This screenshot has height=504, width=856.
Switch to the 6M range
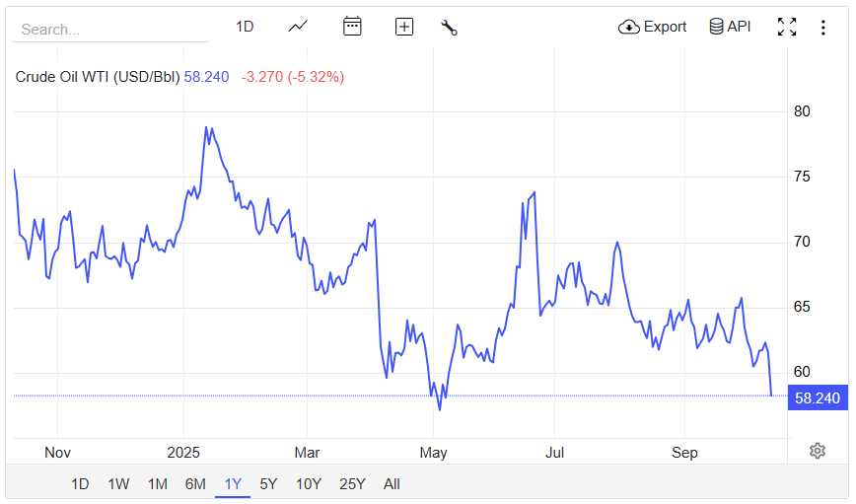point(195,484)
